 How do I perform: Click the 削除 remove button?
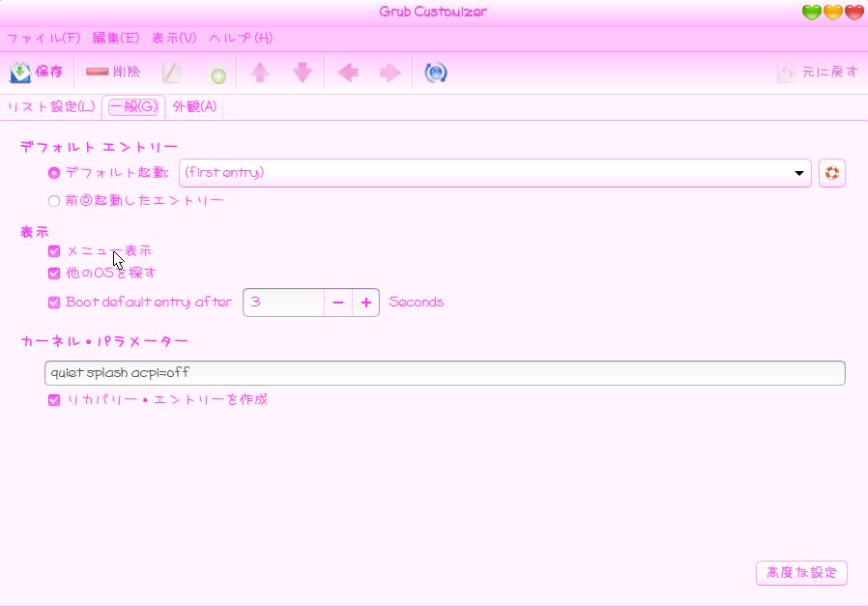(113, 72)
